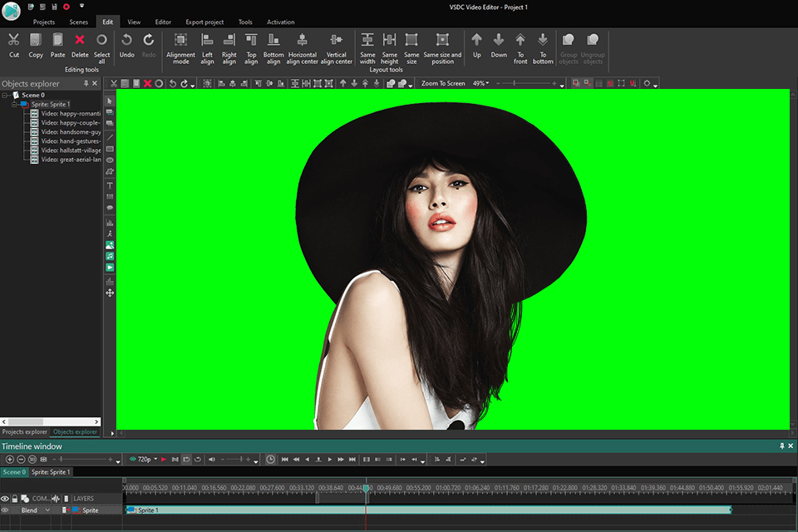Open the Activation tab
Image resolution: width=798 pixels, height=532 pixels.
click(280, 22)
